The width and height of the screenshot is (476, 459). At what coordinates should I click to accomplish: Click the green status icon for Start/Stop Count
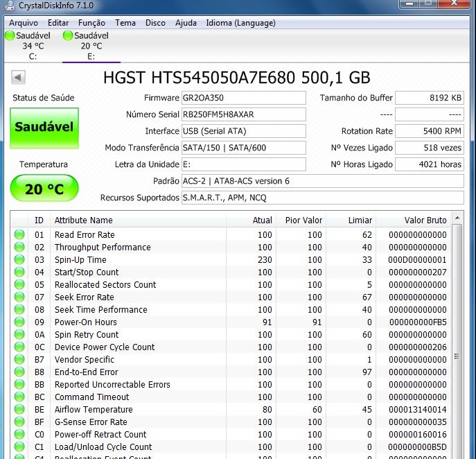tap(19, 272)
